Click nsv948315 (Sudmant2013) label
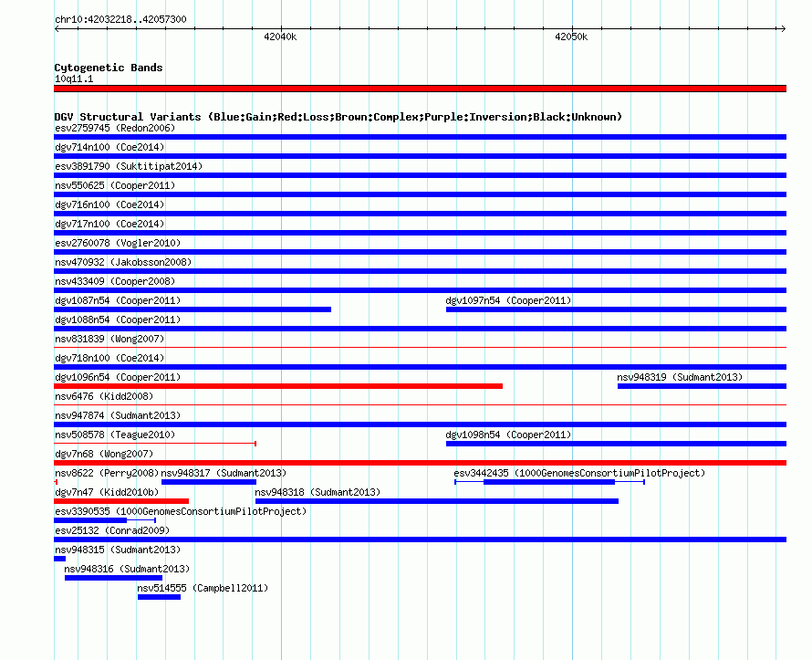Screen dimensions: 812x660 point(118,550)
